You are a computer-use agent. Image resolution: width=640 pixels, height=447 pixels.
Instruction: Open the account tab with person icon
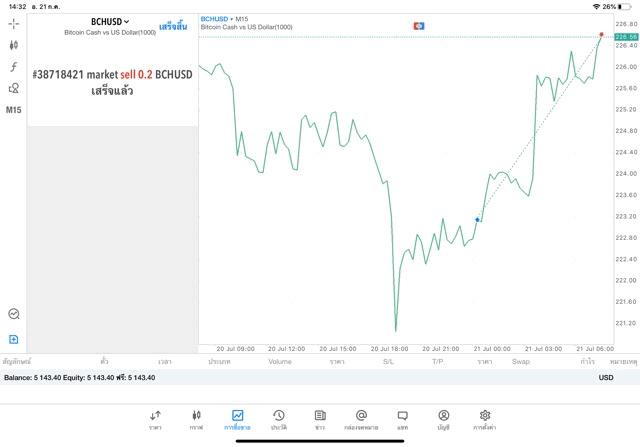click(444, 420)
